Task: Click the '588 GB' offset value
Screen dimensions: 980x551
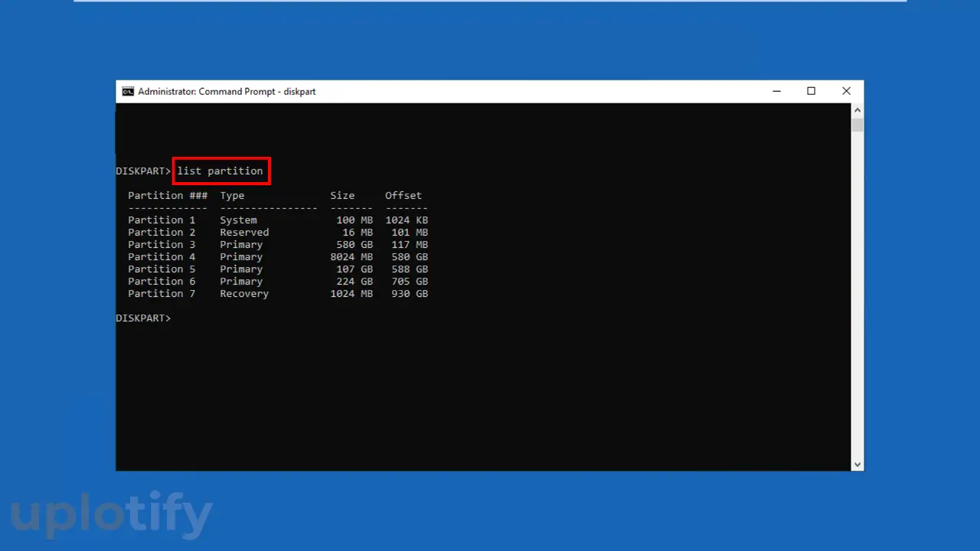Action: click(x=410, y=269)
